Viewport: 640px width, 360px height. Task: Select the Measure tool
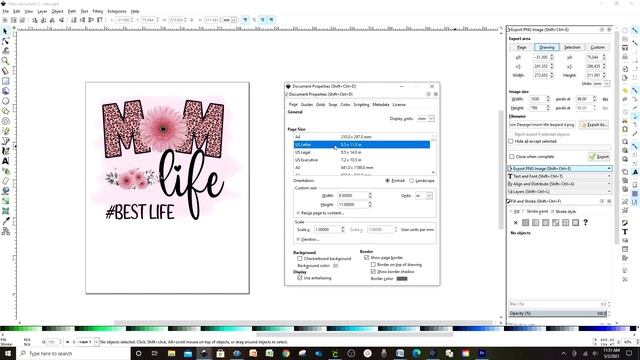[5, 71]
